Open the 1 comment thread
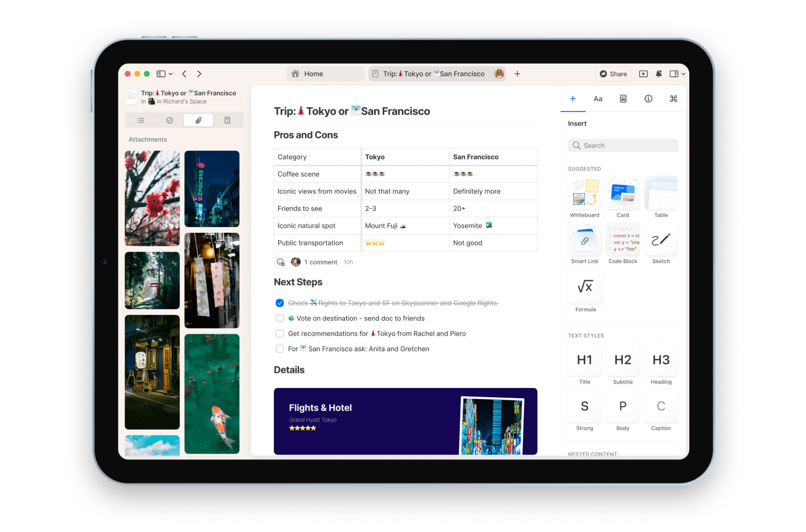 coord(320,262)
